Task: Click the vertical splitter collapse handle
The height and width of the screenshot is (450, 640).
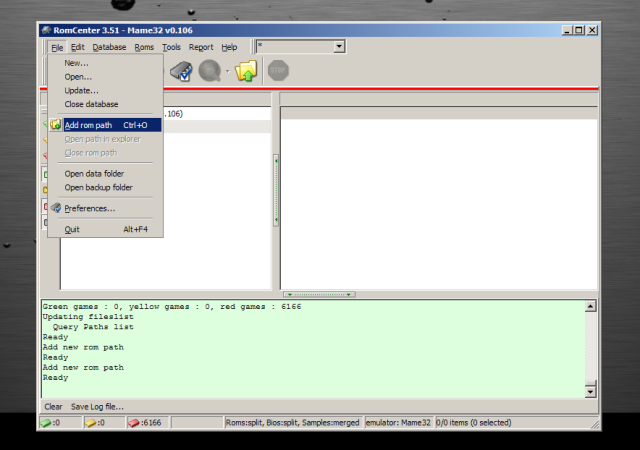Action: [x=276, y=190]
